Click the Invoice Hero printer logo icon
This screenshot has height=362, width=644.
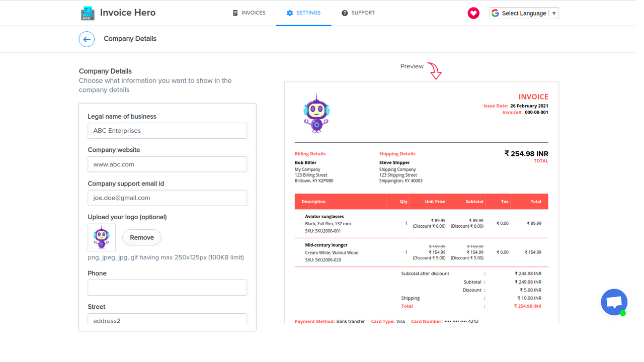(88, 13)
